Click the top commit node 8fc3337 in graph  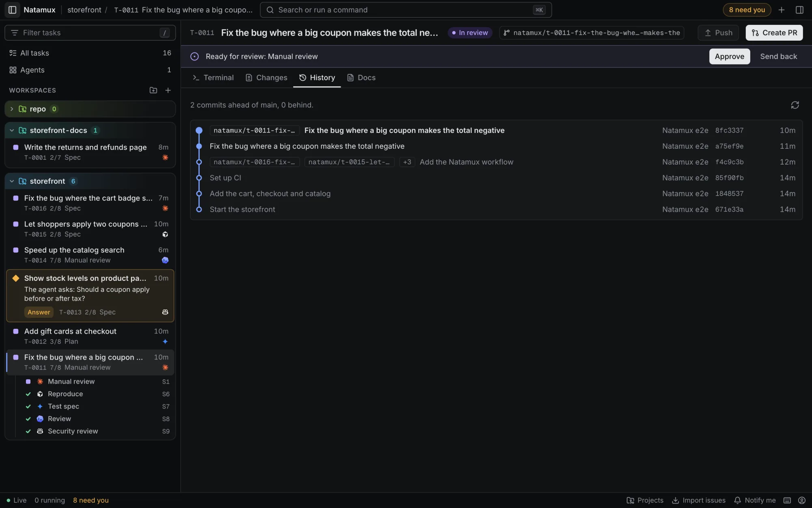click(x=199, y=130)
